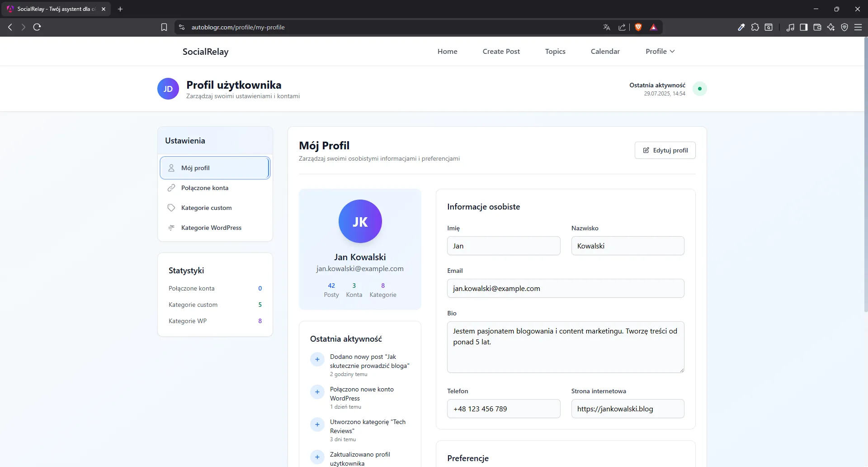The height and width of the screenshot is (467, 868).
Task: Click the share icon in address bar
Action: [x=622, y=27]
